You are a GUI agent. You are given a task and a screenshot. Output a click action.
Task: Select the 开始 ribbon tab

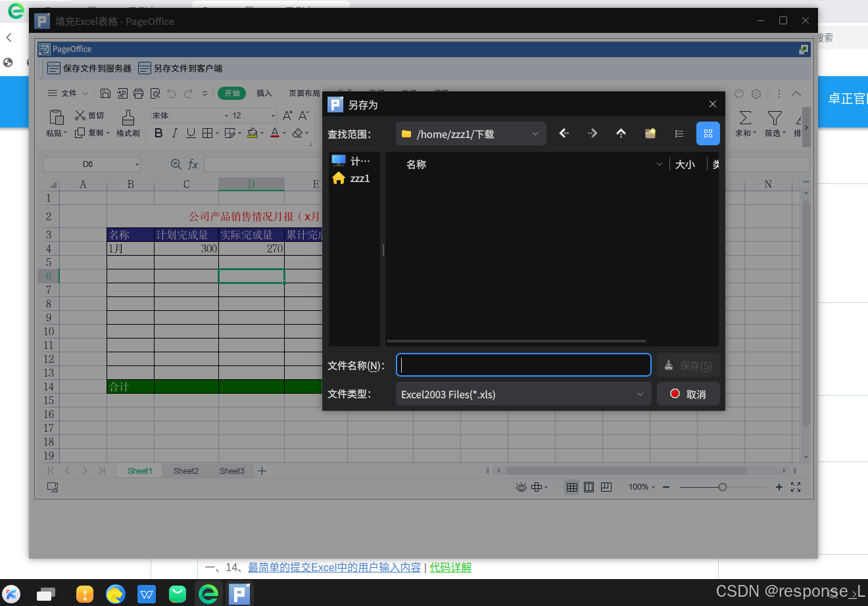point(232,93)
